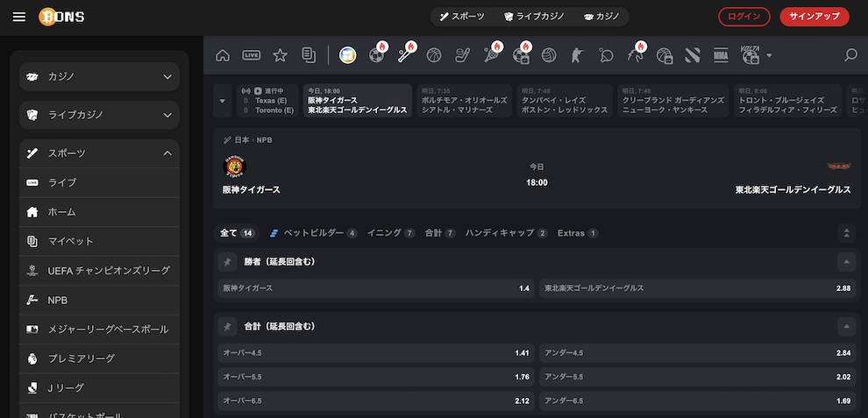This screenshot has height=418, width=868.
Task: Collapse the スポーツ sidebar section
Action: coord(100,153)
